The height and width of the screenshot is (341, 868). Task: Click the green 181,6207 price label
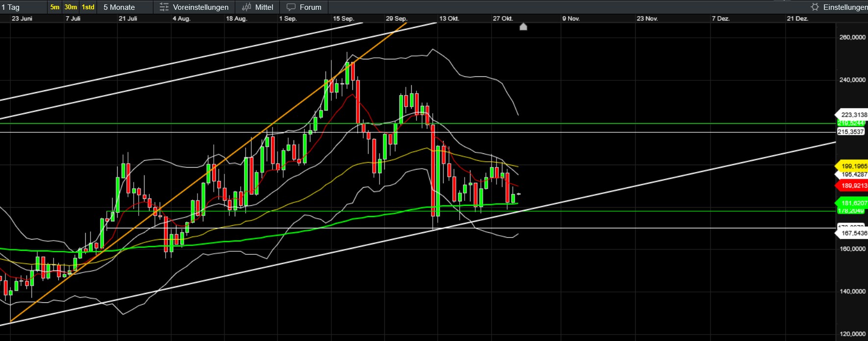[853, 203]
